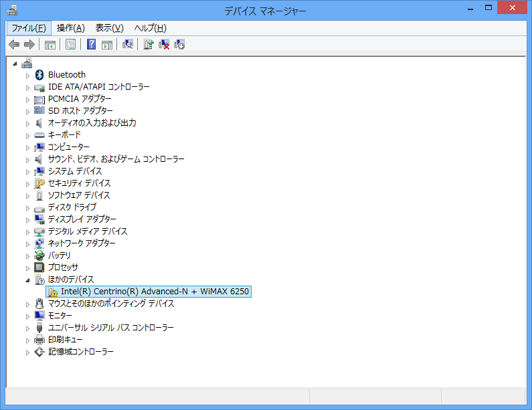Click the バッテリ battery icon
Image resolution: width=532 pixels, height=410 pixels.
[x=39, y=255]
